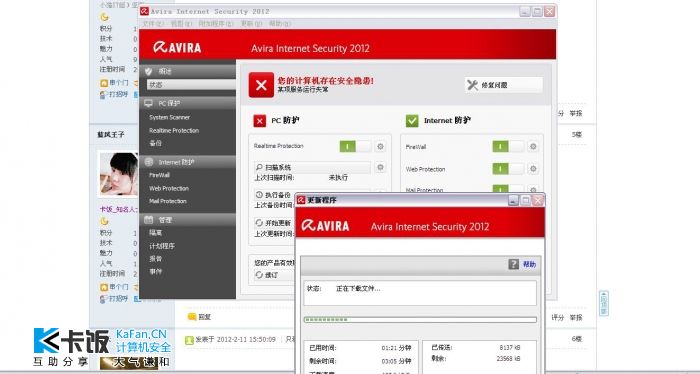
Task: Click the 蓝风王子 username on forum page
Action: click(111, 134)
